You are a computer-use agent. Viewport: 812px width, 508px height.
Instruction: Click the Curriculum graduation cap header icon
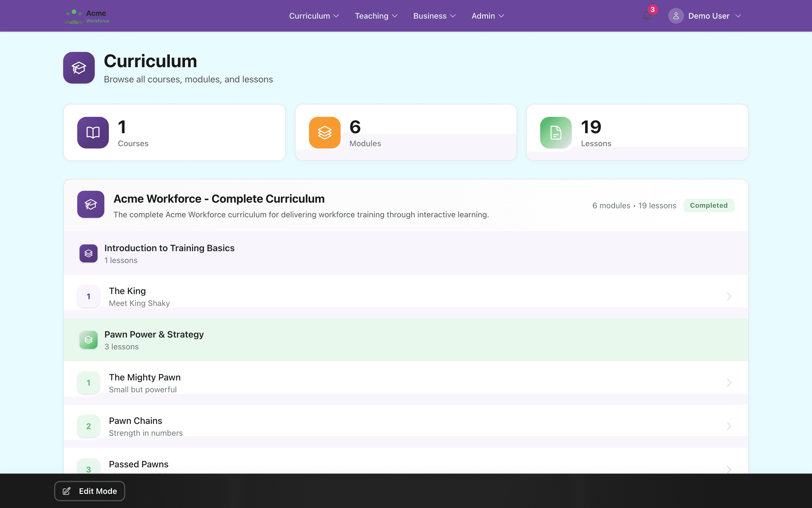79,67
